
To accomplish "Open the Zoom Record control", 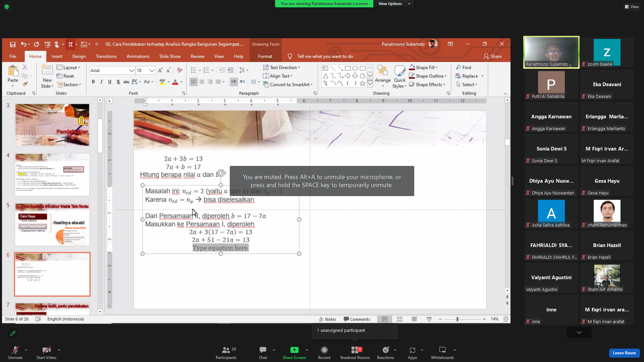I will click(324, 353).
